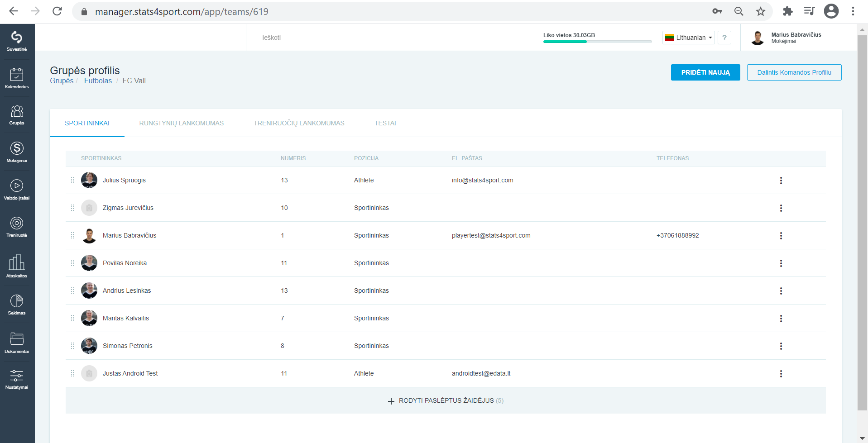Switch to Treniruočių lankomumas tab

[299, 123]
